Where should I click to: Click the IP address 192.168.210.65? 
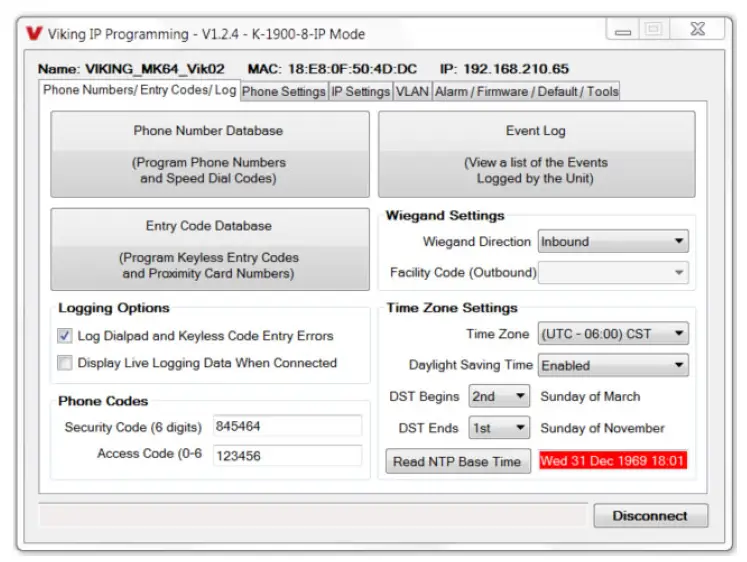[505, 69]
